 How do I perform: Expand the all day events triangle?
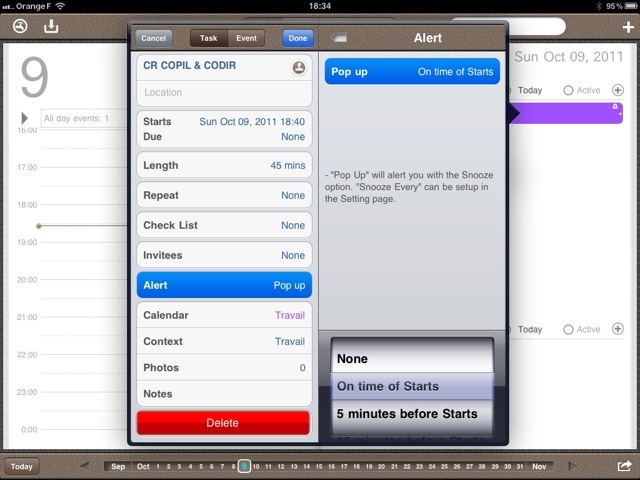pyautogui.click(x=25, y=119)
